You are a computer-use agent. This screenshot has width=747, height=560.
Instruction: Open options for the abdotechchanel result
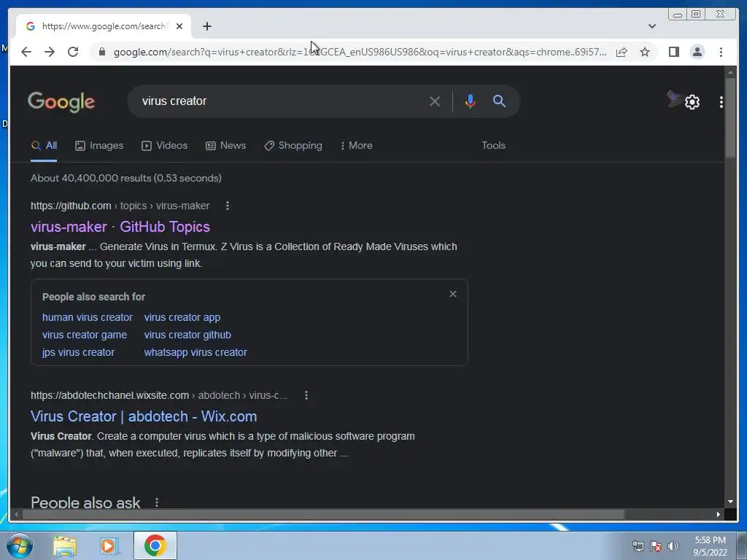306,395
